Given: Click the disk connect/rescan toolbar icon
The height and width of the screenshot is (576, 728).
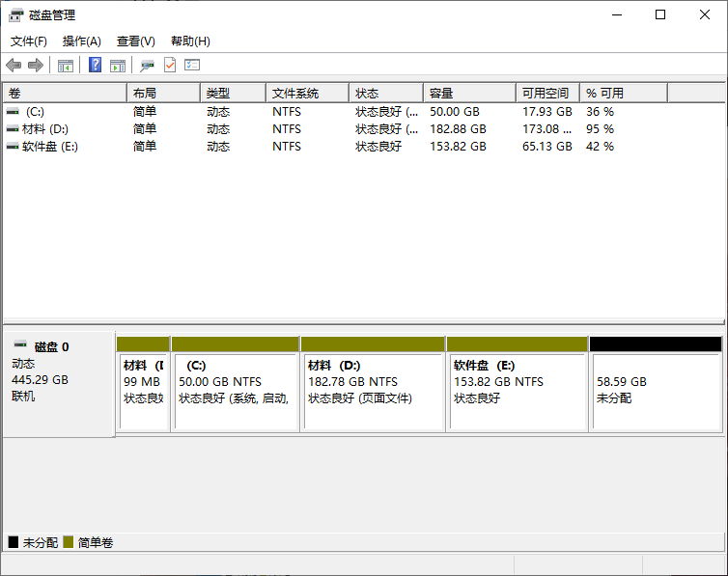Looking at the screenshot, I should (147, 66).
